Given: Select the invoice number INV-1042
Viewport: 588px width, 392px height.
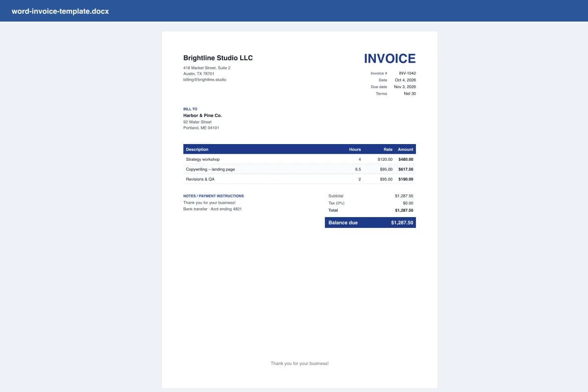Looking at the screenshot, I should tap(407, 73).
